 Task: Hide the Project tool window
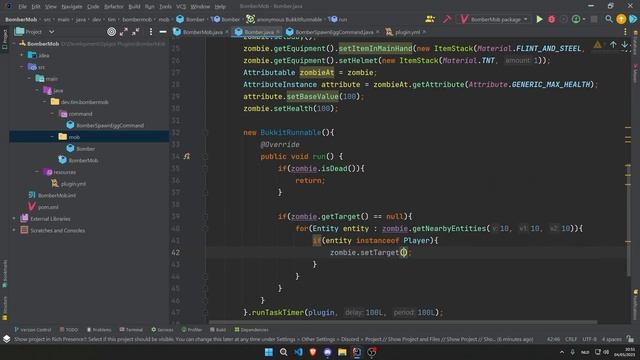pyautogui.click(x=163, y=31)
